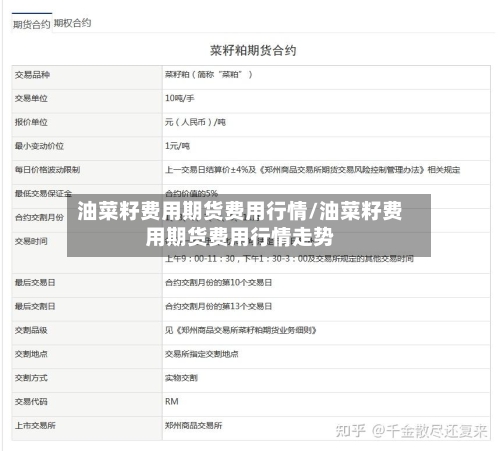Click the value 郑州商品交易所
500x451 pixels.
coord(194,425)
